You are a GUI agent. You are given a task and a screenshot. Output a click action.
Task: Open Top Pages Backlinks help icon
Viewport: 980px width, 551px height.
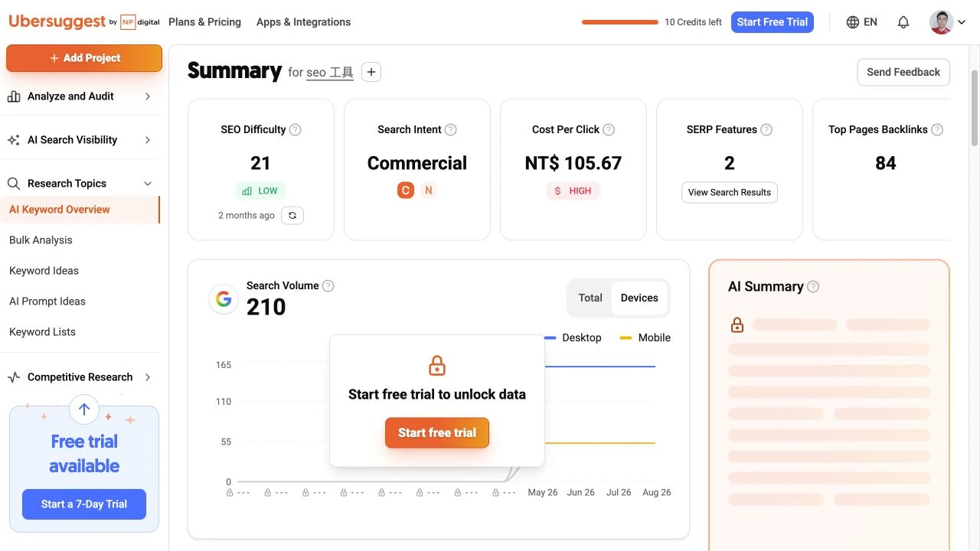click(937, 129)
